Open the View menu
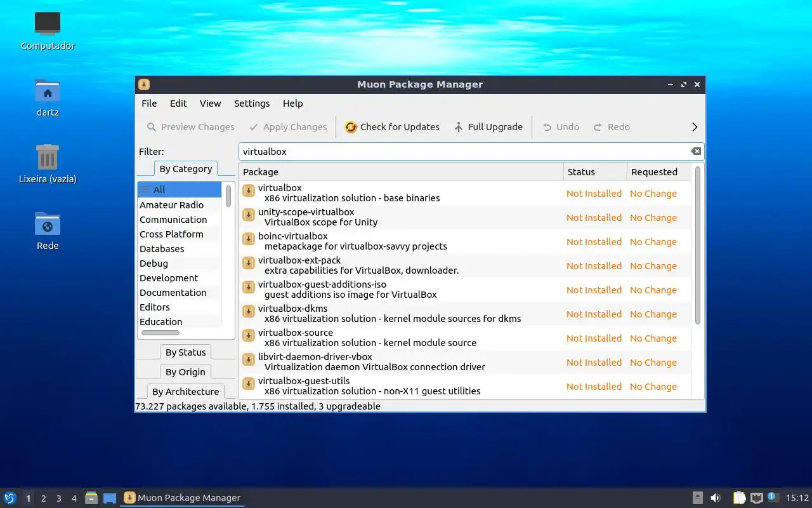 point(211,104)
